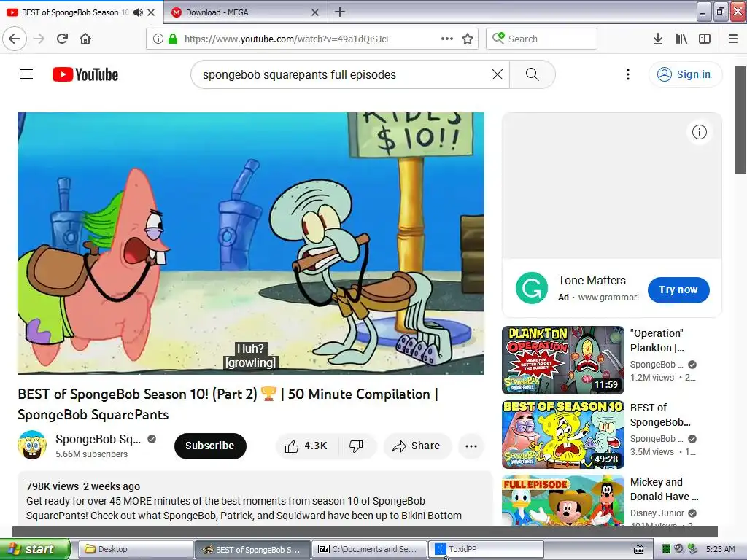The width and height of the screenshot is (747, 560).
Task: Switch to the ToxidPP taskbar window
Action: [x=487, y=549]
